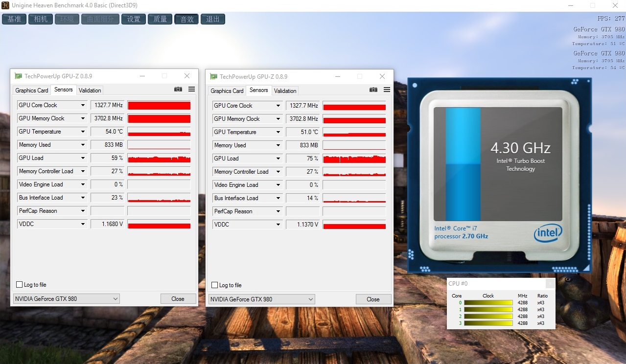Expand Memory Controller Load dropdown in right GPU-Z
The image size is (626, 364).
(x=278, y=172)
